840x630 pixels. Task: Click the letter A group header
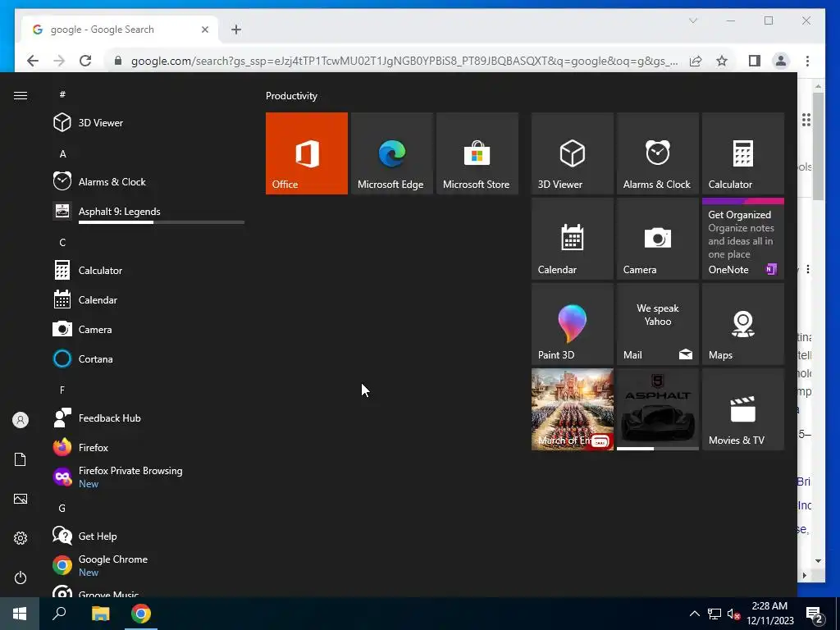coord(62,153)
